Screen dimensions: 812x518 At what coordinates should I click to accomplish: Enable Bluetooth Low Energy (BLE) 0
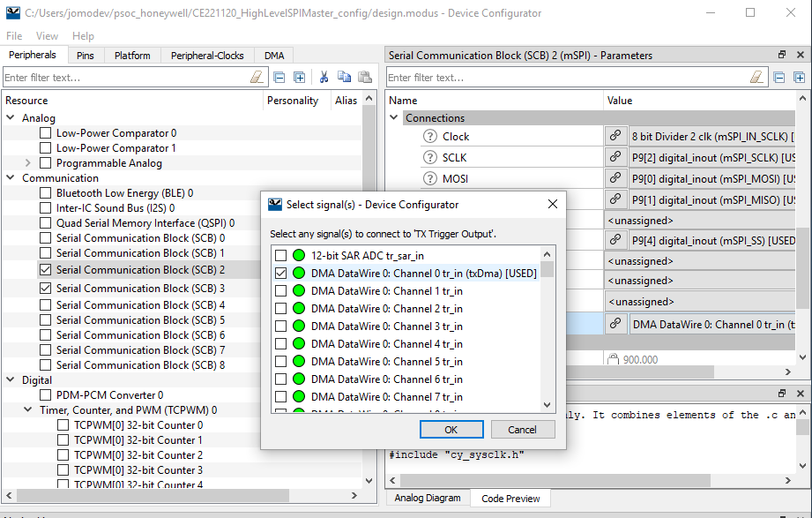[46, 193]
